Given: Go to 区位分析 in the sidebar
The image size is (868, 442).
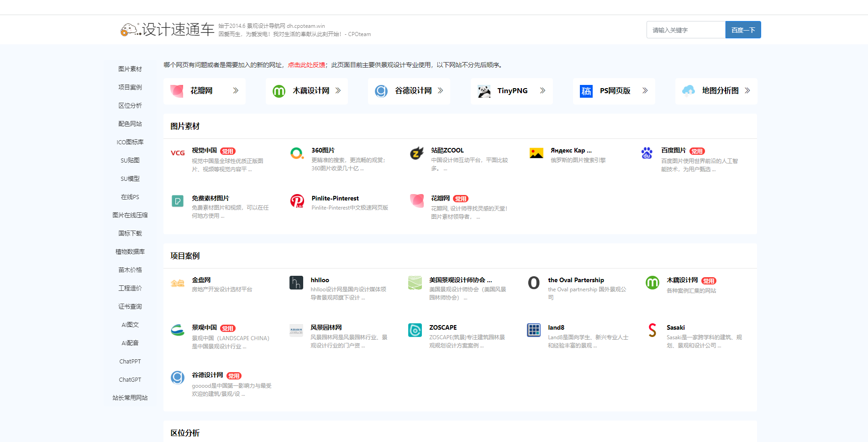Looking at the screenshot, I should coord(130,105).
